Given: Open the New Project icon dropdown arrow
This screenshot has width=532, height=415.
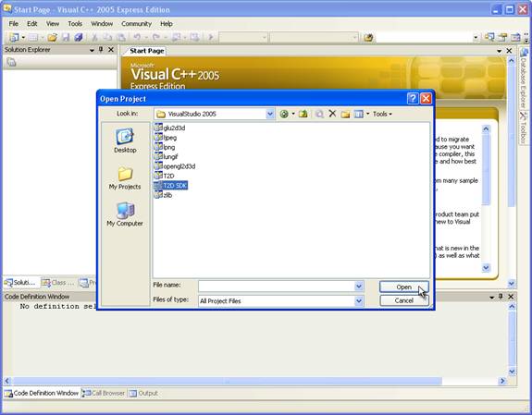Looking at the screenshot, I should (23, 37).
